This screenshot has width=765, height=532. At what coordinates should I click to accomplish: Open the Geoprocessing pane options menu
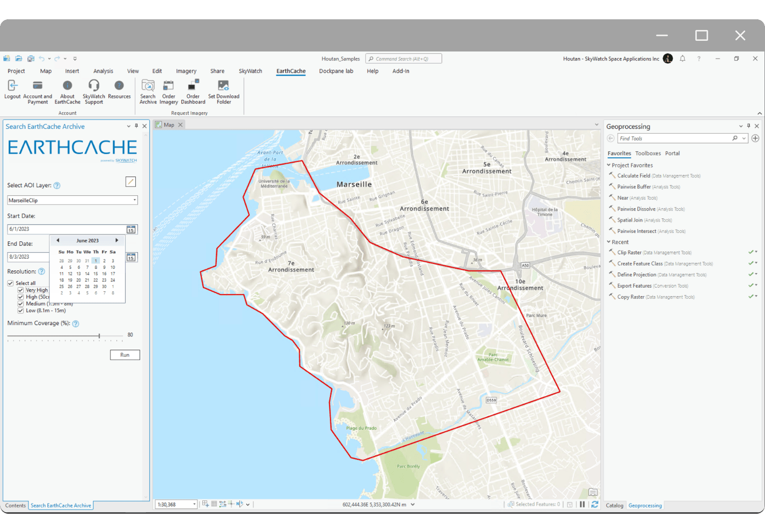(741, 126)
